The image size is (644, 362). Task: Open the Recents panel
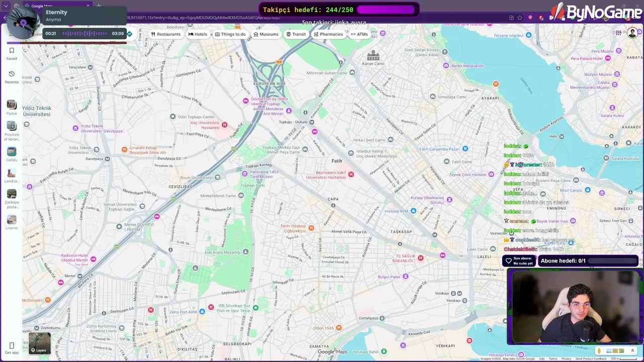click(12, 77)
